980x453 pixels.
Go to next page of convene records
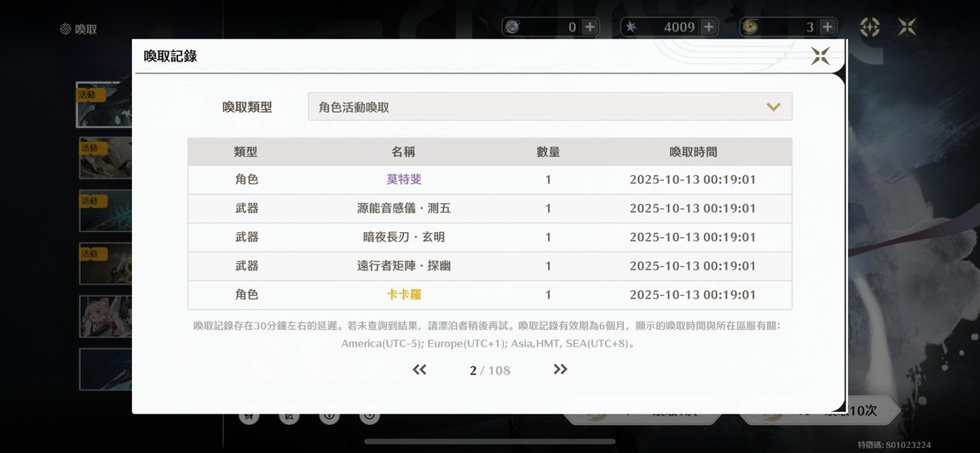click(x=560, y=369)
